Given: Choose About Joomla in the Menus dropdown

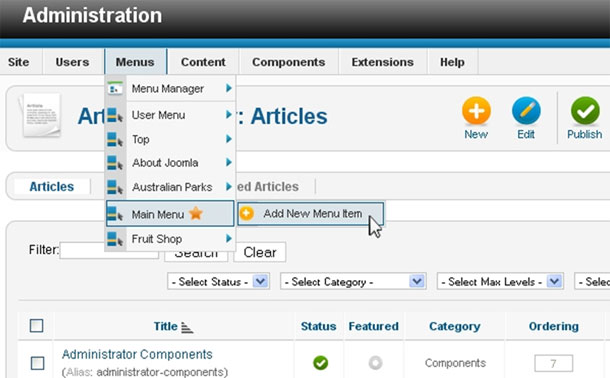Looking at the screenshot, I should pyautogui.click(x=170, y=163).
